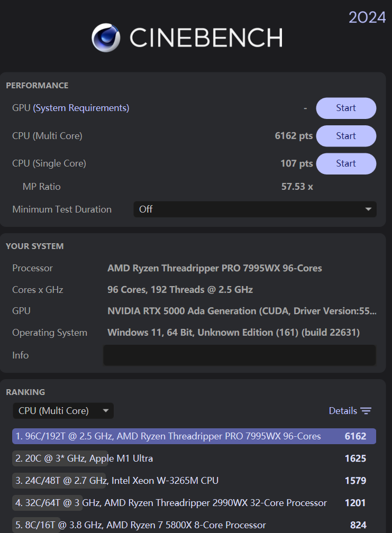
Task: Click the Processor name value text
Action: point(214,268)
